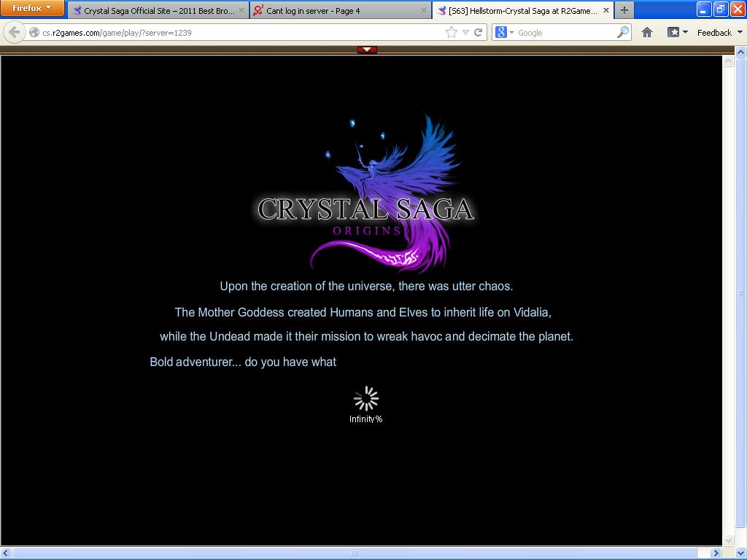Image resolution: width=747 pixels, height=560 pixels.
Task: Click the search magnifier icon
Action: point(622,32)
